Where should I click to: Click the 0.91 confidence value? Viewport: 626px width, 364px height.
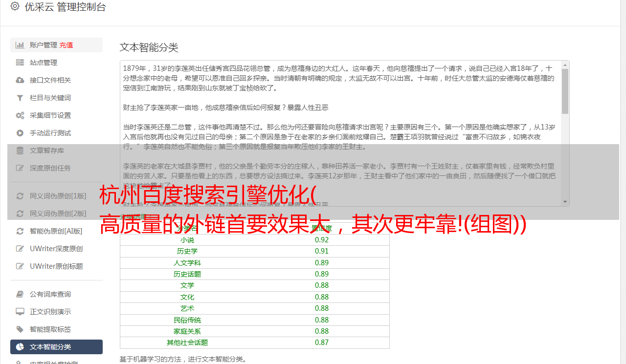(x=322, y=251)
